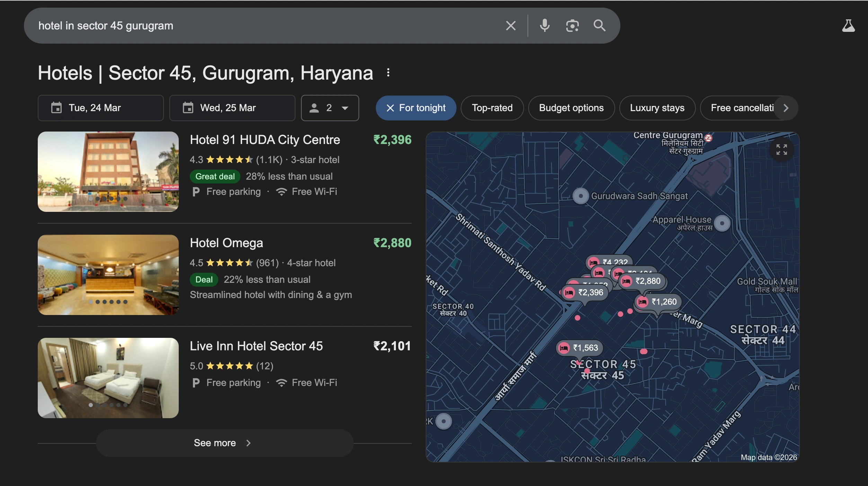Turn on Luxury stays filter

pos(657,108)
